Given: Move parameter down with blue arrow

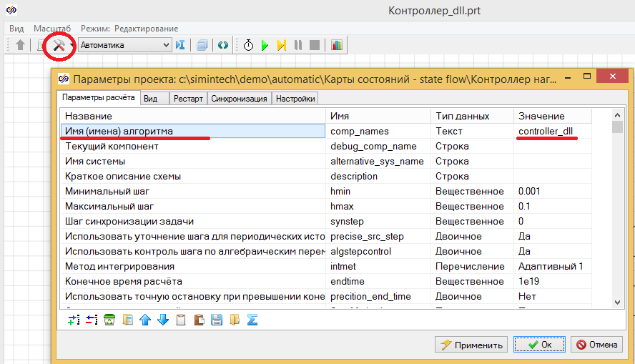Looking at the screenshot, I should coord(163,320).
